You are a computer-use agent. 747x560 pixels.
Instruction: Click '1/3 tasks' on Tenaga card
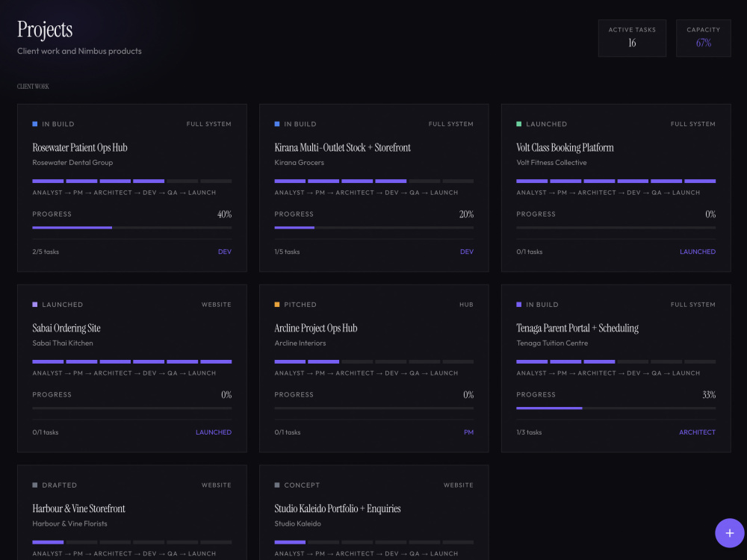[x=529, y=432]
